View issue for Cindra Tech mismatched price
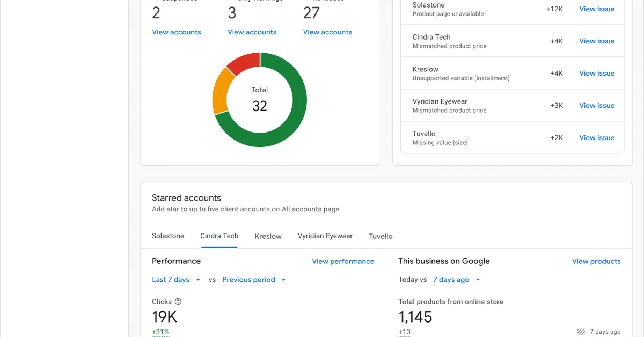Viewport: 644px width, 337px height. (x=597, y=41)
